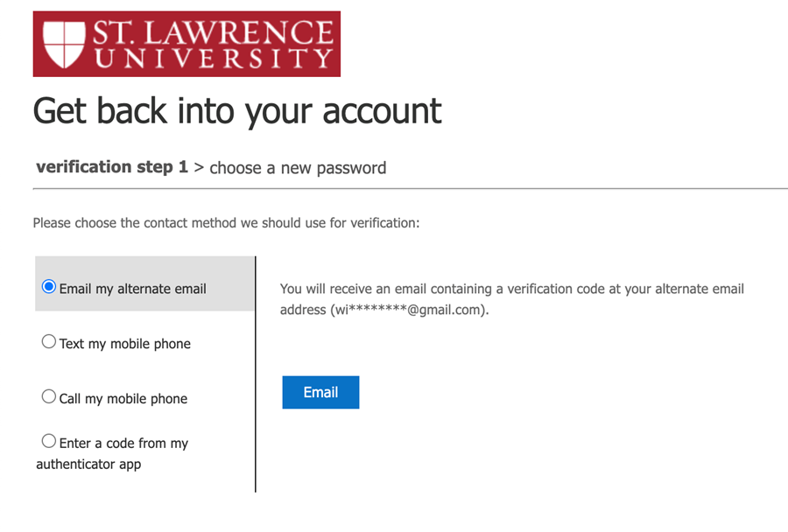The width and height of the screenshot is (788, 532).
Task: Pick the Call my mobile phone radio button
Action: click(x=49, y=397)
